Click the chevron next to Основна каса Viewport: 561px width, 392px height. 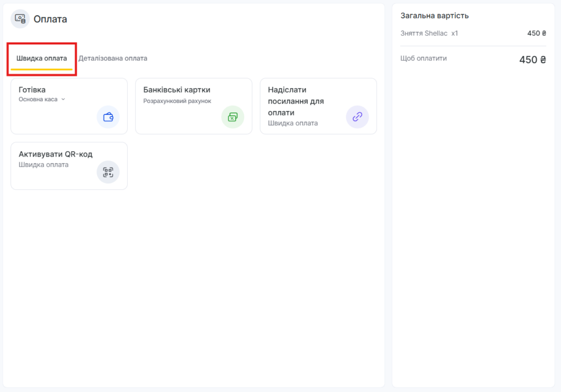pos(63,100)
